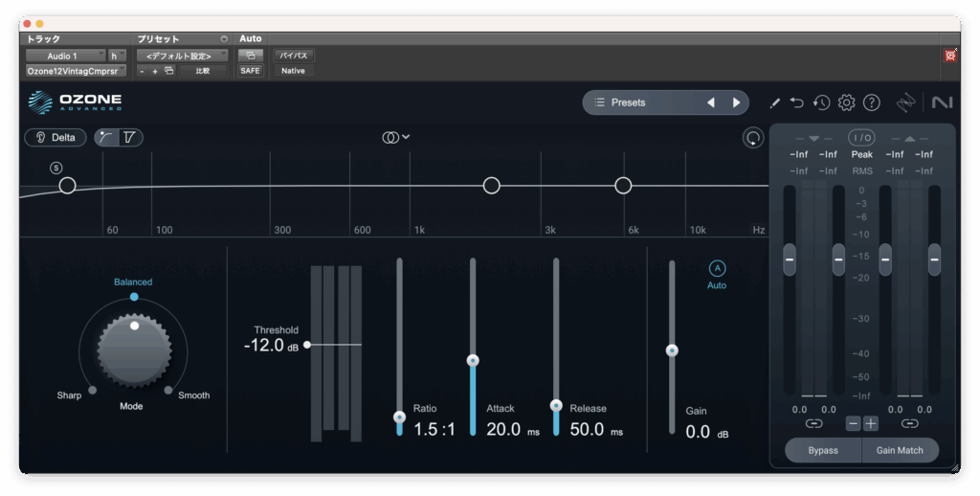Toggle the I/O meter button

(x=861, y=138)
